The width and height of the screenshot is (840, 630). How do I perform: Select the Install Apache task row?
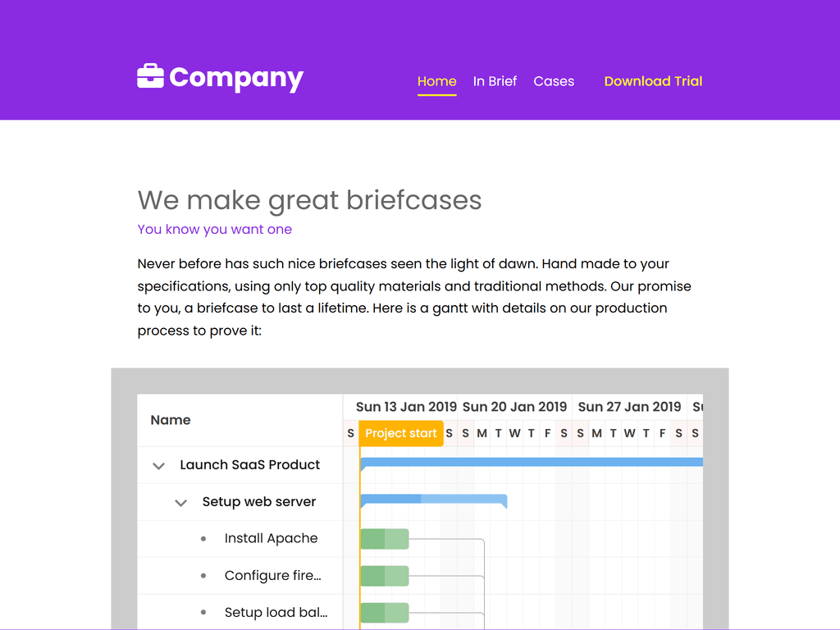tap(271, 539)
